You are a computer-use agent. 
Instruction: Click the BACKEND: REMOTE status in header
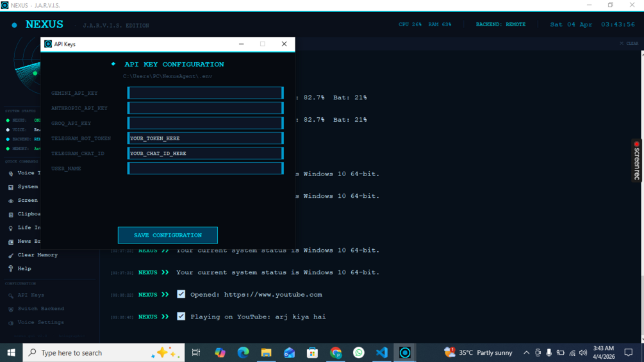coord(500,24)
